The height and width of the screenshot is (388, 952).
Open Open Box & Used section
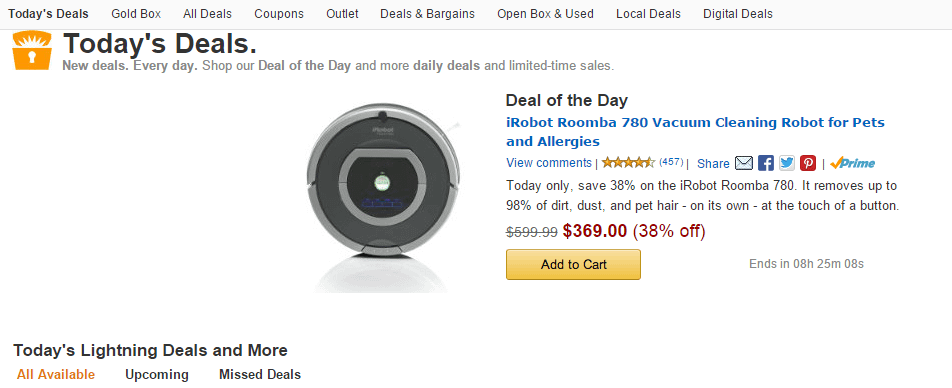point(545,13)
